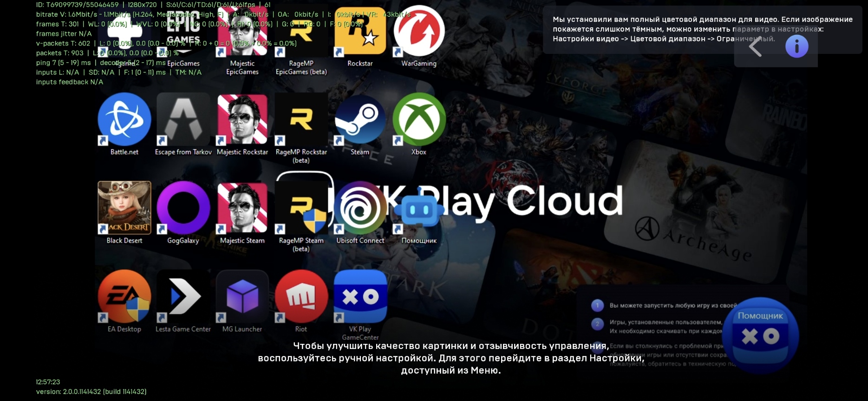868x401 pixels.
Task: Launch the Majestic Rockstar shortcut
Action: pyautogui.click(x=242, y=124)
